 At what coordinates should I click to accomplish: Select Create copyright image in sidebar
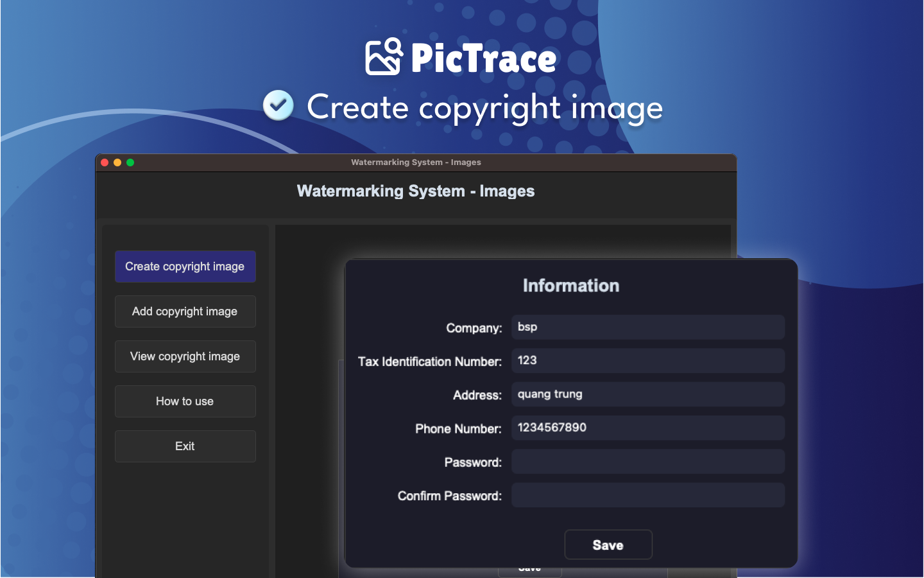click(x=185, y=267)
